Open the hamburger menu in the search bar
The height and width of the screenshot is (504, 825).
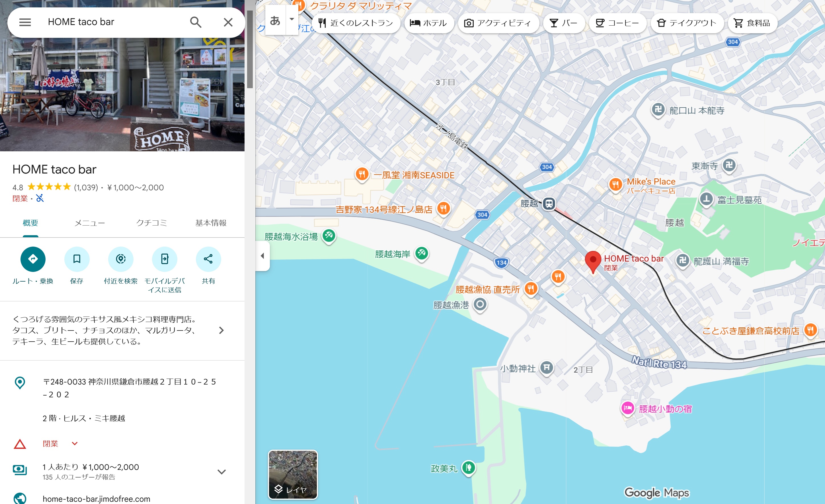pyautogui.click(x=25, y=22)
